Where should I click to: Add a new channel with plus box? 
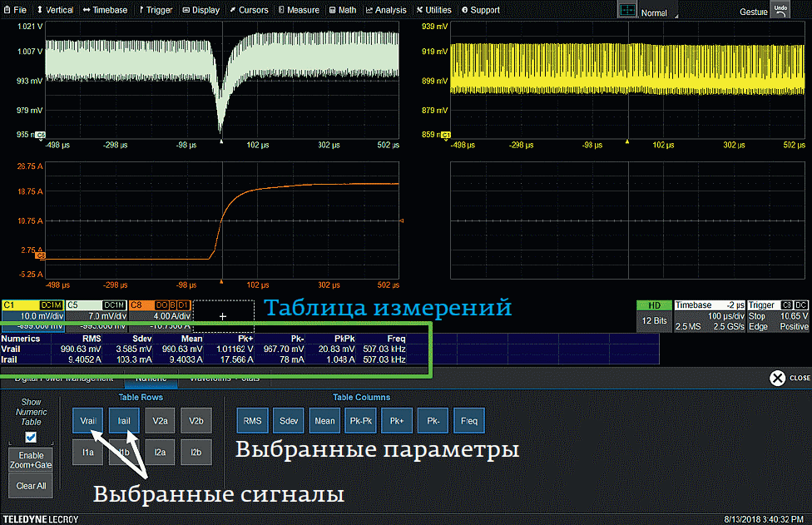(222, 316)
